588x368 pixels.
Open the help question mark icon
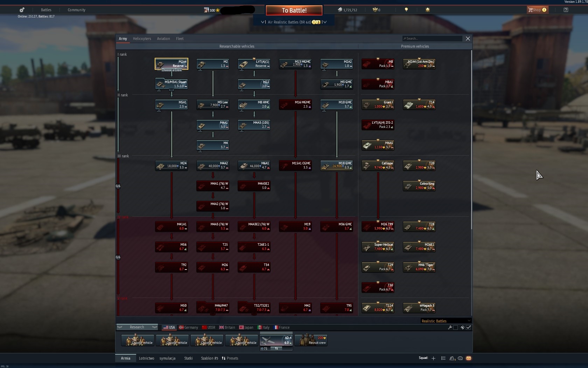coord(566,10)
